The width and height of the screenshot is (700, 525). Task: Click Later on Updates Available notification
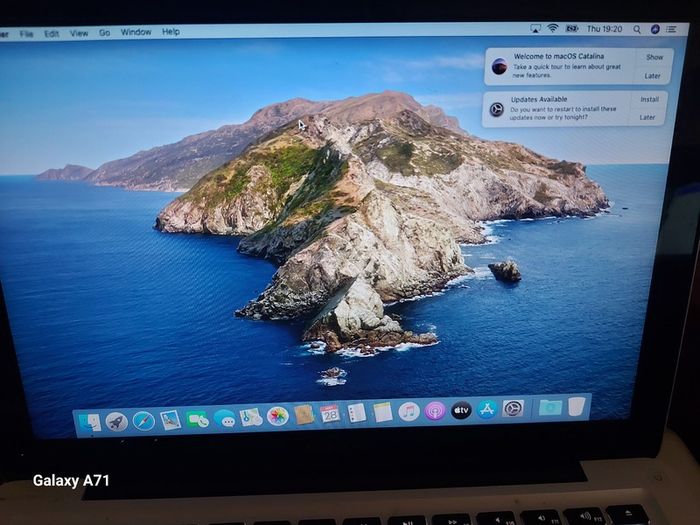click(x=647, y=117)
